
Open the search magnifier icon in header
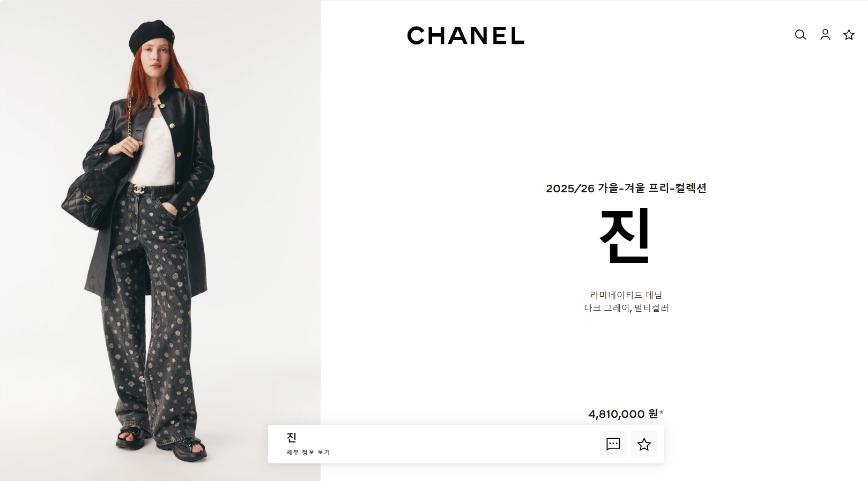click(x=800, y=35)
